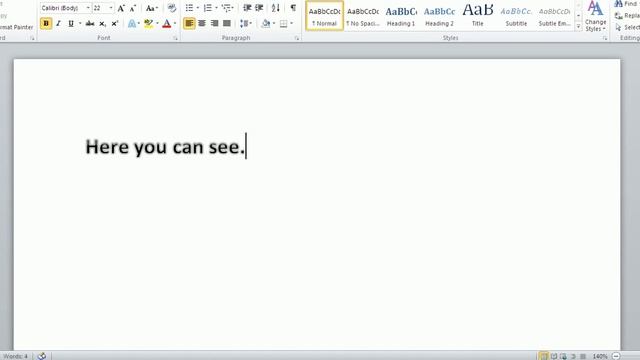Image resolution: width=640 pixels, height=360 pixels.
Task: Open Styles dialog box launcher
Action: [x=605, y=38]
